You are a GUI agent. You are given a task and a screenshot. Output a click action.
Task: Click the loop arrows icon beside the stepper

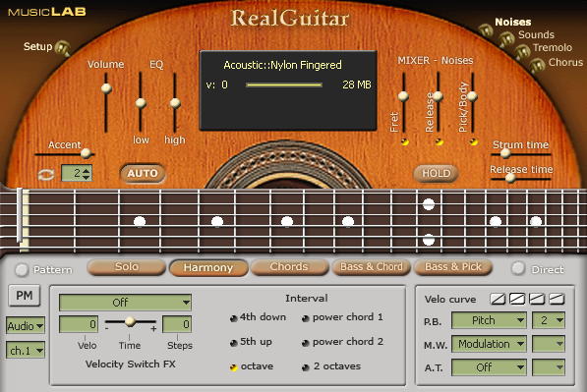click(x=46, y=174)
